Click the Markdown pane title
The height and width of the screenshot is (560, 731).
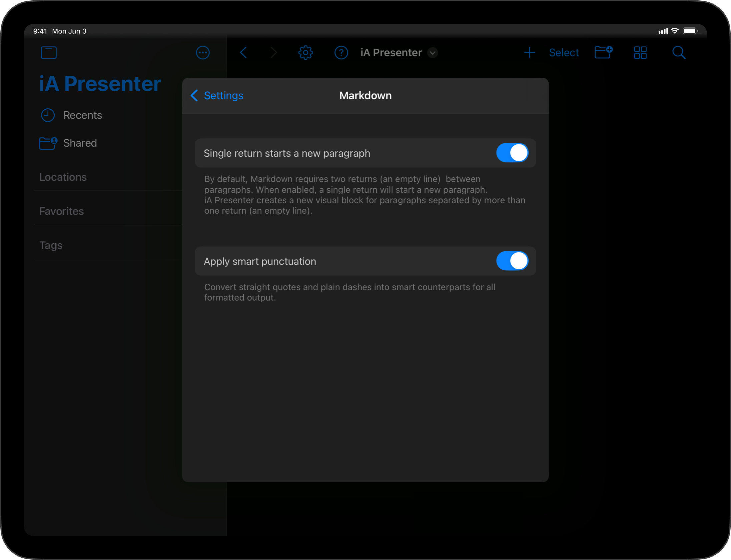pos(365,96)
